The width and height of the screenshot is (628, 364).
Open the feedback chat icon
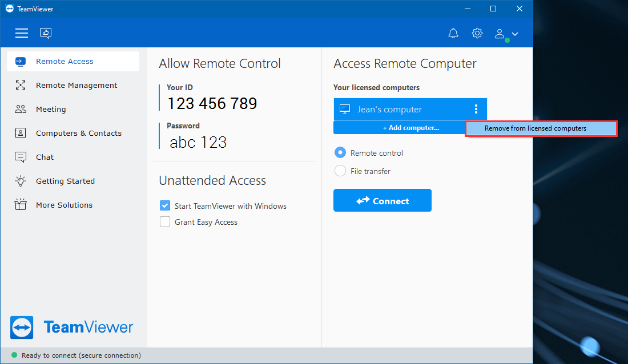click(x=46, y=33)
